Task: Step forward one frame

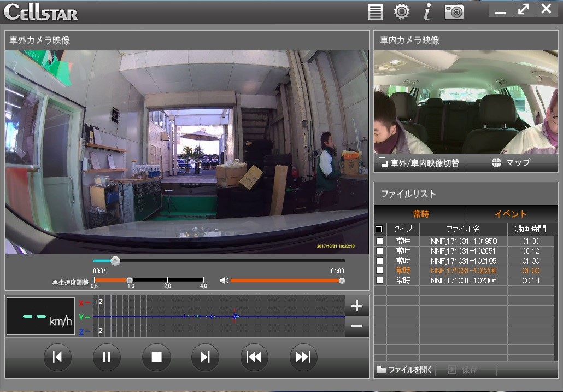Action: pyautogui.click(x=205, y=358)
